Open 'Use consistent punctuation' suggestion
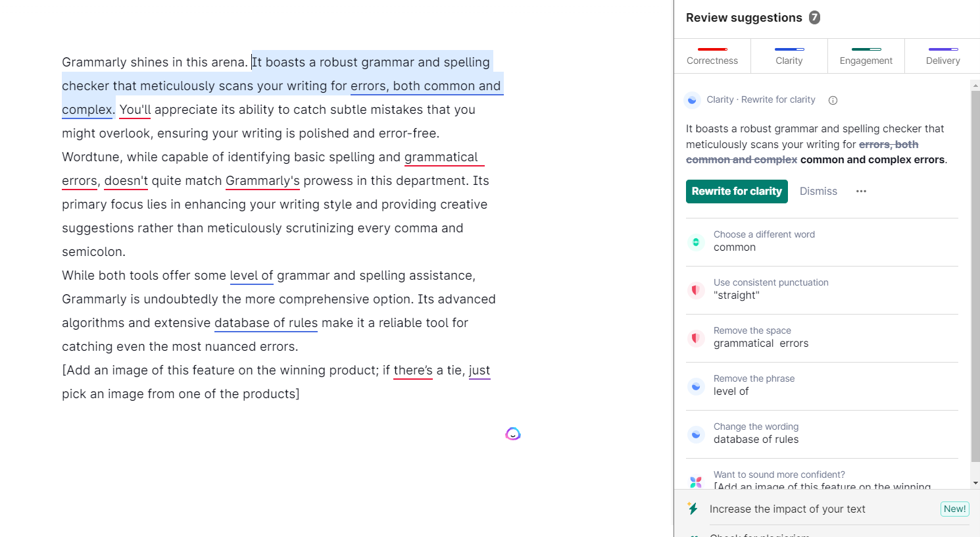Screen dimensions: 980x537 coord(822,290)
